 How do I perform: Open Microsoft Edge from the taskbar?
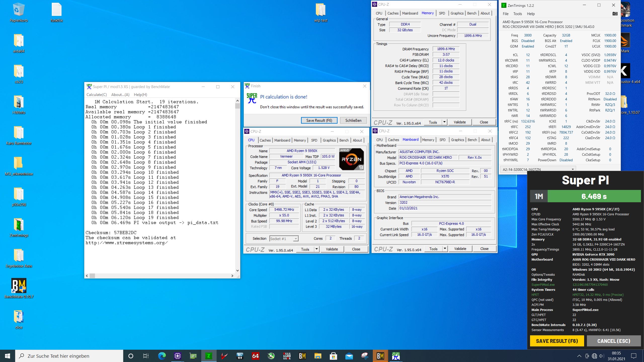coord(162,356)
